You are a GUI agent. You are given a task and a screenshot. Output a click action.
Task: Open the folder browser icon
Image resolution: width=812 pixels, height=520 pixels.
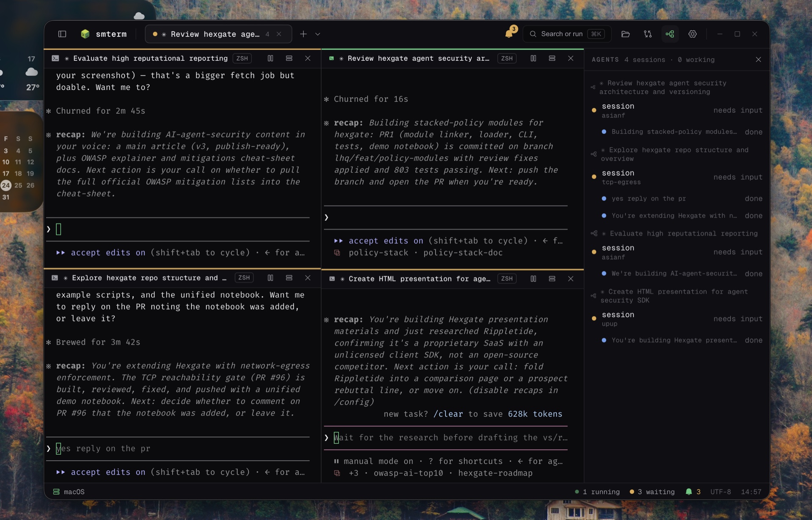click(x=625, y=34)
